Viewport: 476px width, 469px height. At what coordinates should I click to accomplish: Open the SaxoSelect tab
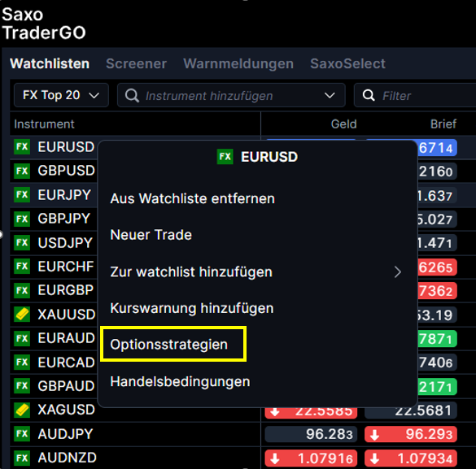[347, 63]
